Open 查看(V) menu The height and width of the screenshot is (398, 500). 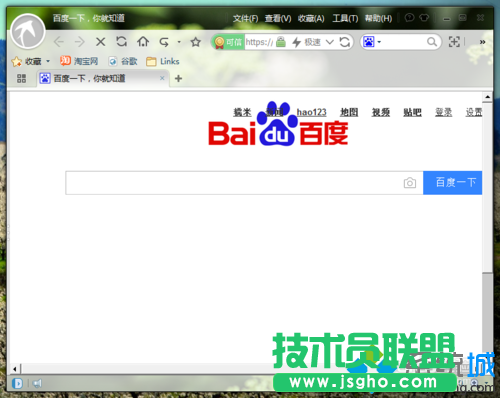(x=278, y=18)
